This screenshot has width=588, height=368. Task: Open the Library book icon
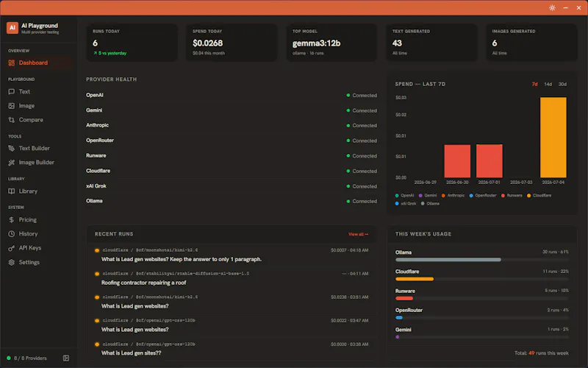[x=12, y=191]
